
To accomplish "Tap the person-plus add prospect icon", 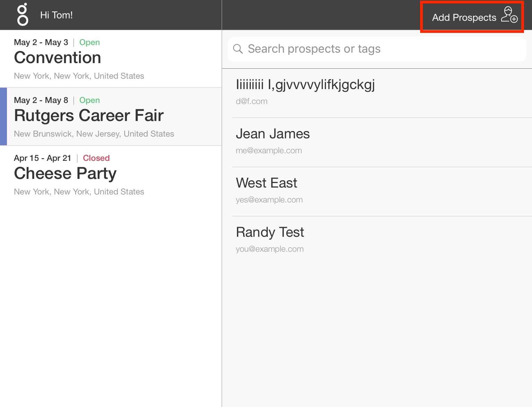I will (x=509, y=15).
